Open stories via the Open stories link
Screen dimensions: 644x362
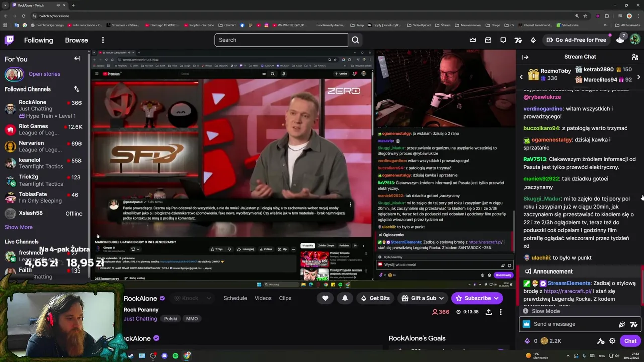pyautogui.click(x=44, y=74)
